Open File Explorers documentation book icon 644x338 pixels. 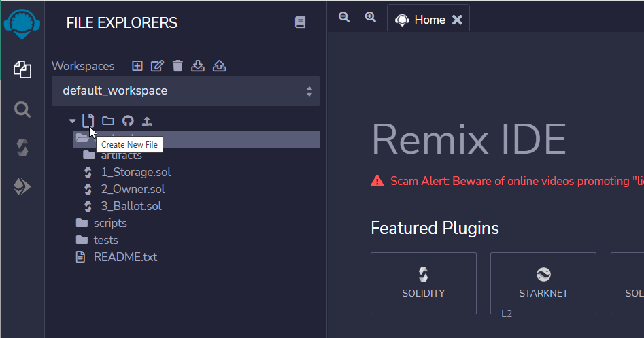300,22
